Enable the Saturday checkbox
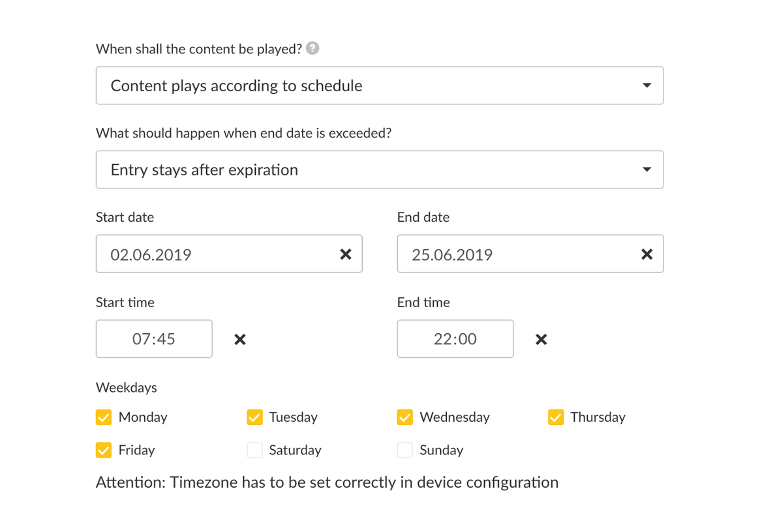Screen dimensions: 760x532 pyautogui.click(x=254, y=450)
